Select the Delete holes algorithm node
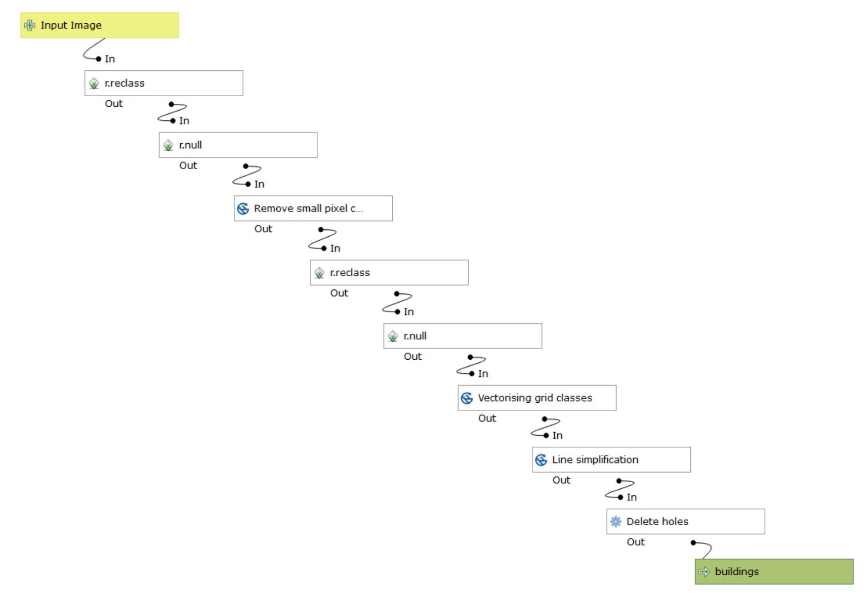868x595 pixels. click(x=686, y=522)
